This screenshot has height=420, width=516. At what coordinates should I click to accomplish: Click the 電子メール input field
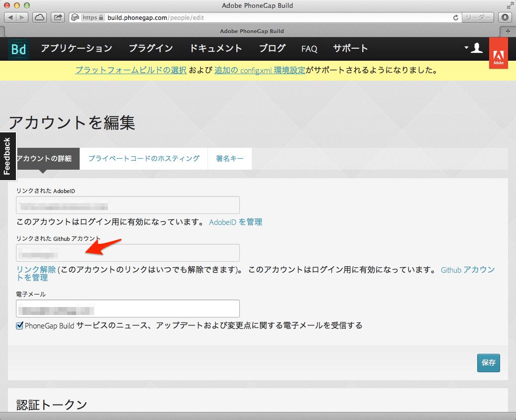tap(128, 309)
